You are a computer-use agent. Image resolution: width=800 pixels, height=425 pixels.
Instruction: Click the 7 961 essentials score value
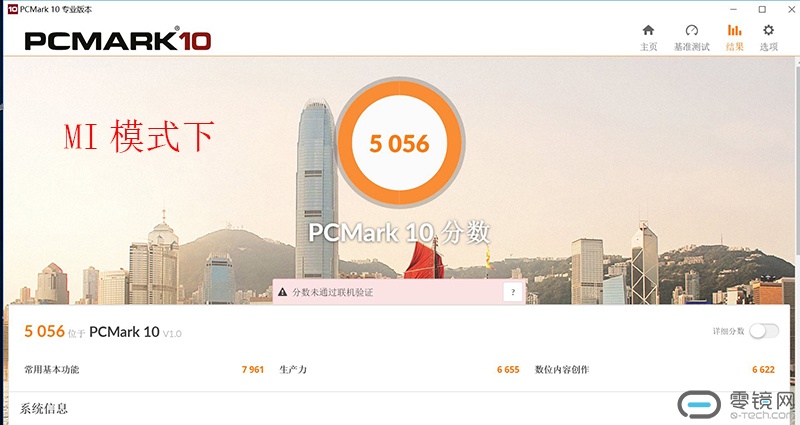coord(253,369)
